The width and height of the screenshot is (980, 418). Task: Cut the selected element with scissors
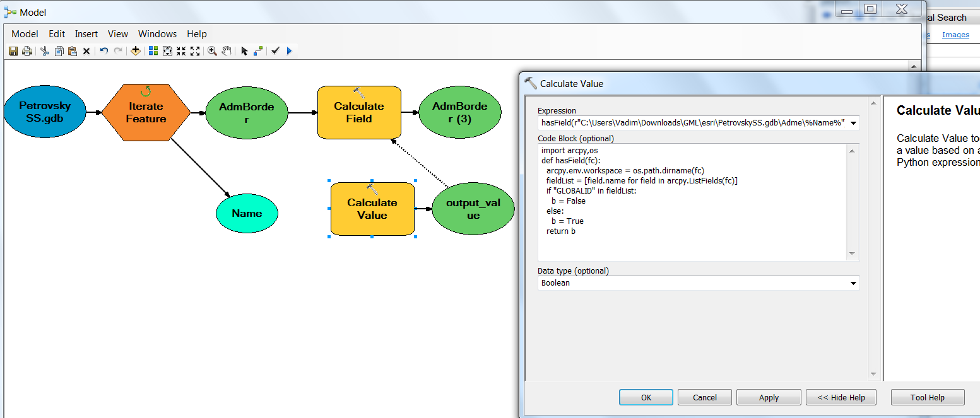(x=45, y=51)
